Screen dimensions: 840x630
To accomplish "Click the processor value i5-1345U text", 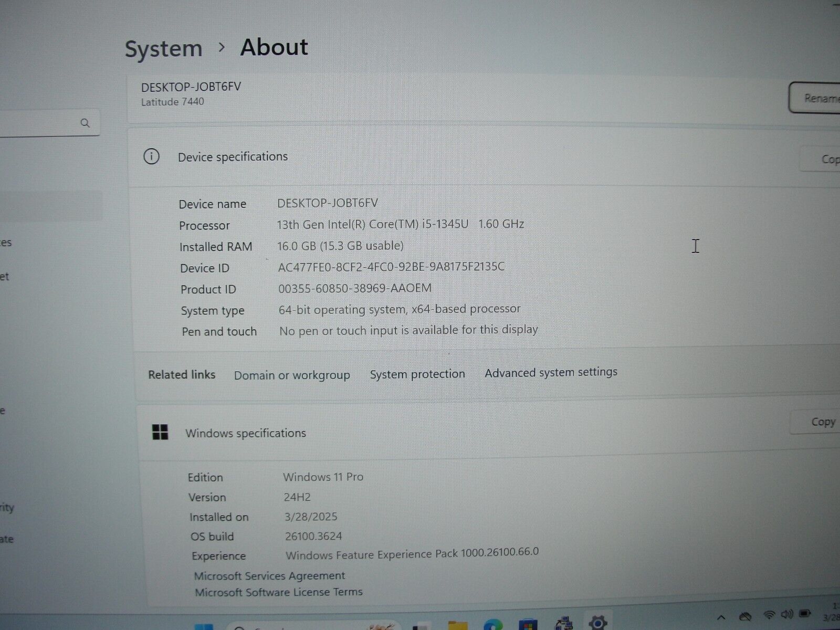I will [x=400, y=224].
